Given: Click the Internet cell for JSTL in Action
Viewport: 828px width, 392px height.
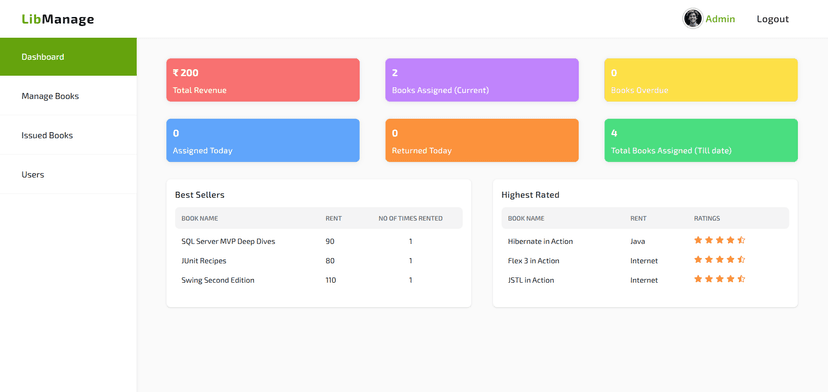Looking at the screenshot, I should (644, 280).
